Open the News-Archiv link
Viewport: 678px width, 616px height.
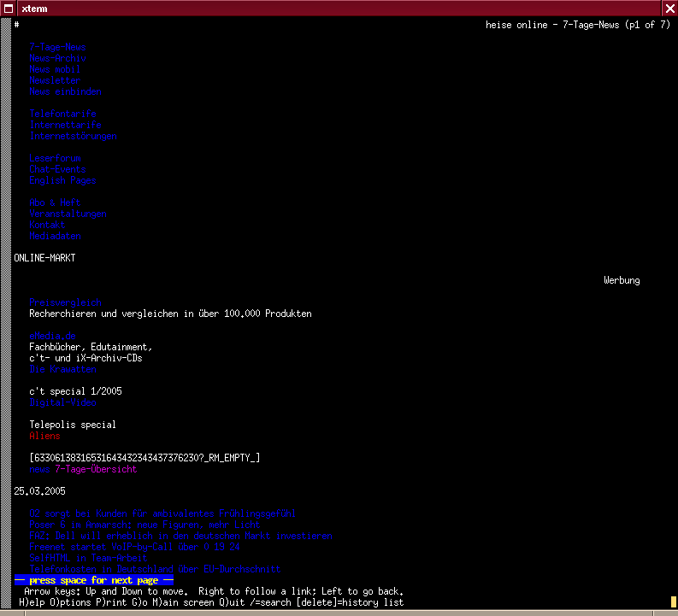(57, 59)
